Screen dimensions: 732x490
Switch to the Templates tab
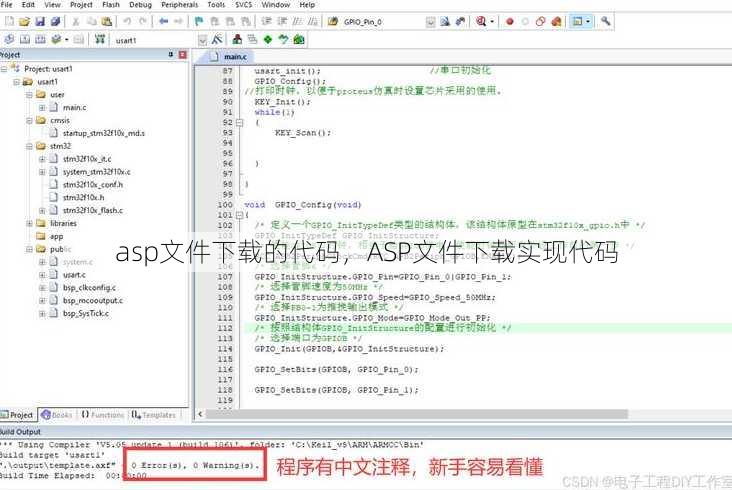coord(153,414)
